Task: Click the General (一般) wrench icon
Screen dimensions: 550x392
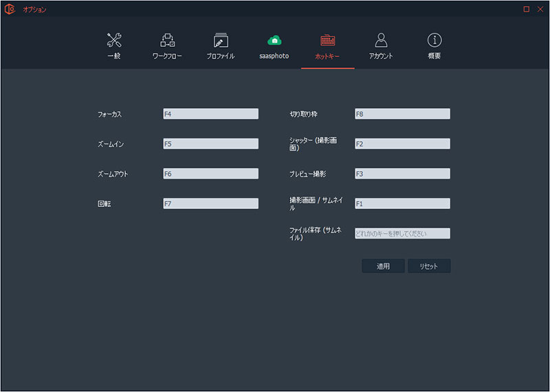Action: click(x=113, y=40)
